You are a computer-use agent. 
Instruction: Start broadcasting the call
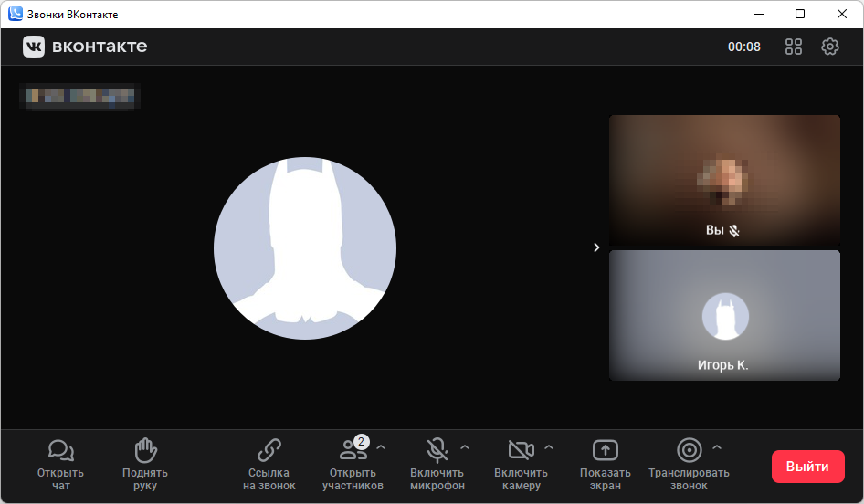[689, 465]
